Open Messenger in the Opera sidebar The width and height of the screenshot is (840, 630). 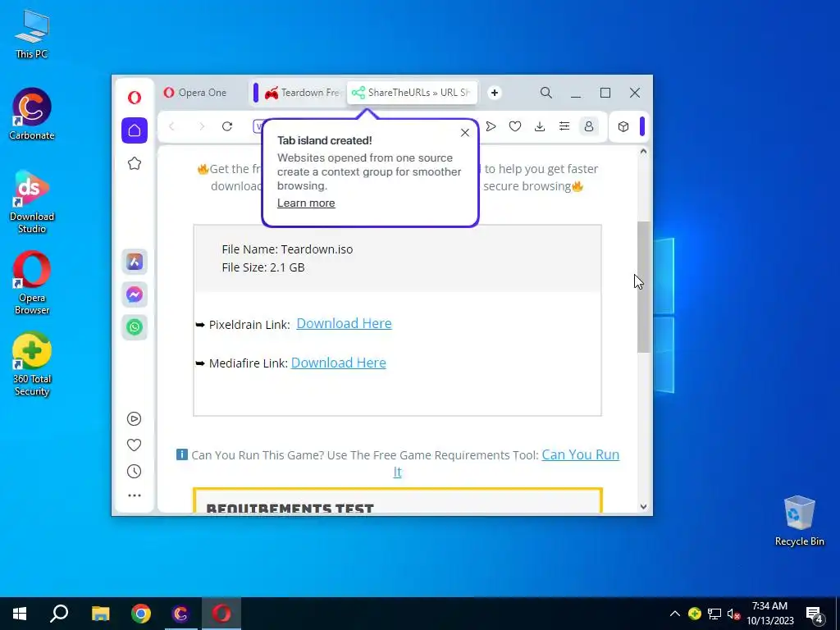(135, 294)
